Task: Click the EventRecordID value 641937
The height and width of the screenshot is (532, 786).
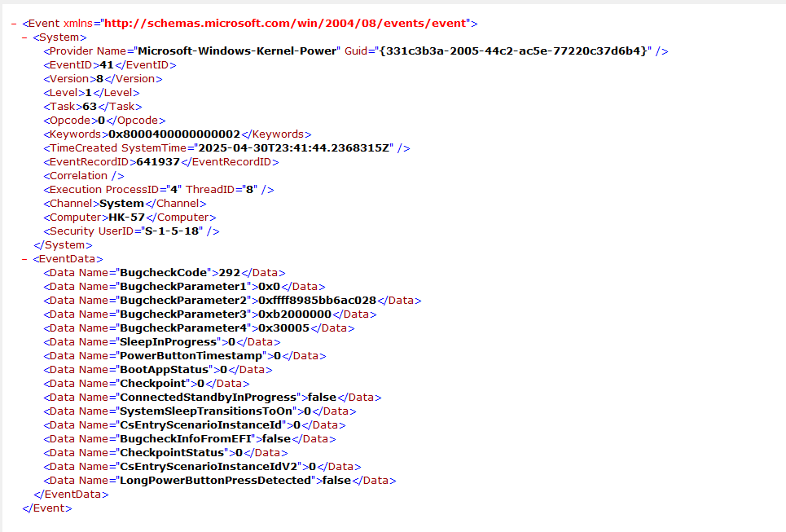Action: point(158,162)
